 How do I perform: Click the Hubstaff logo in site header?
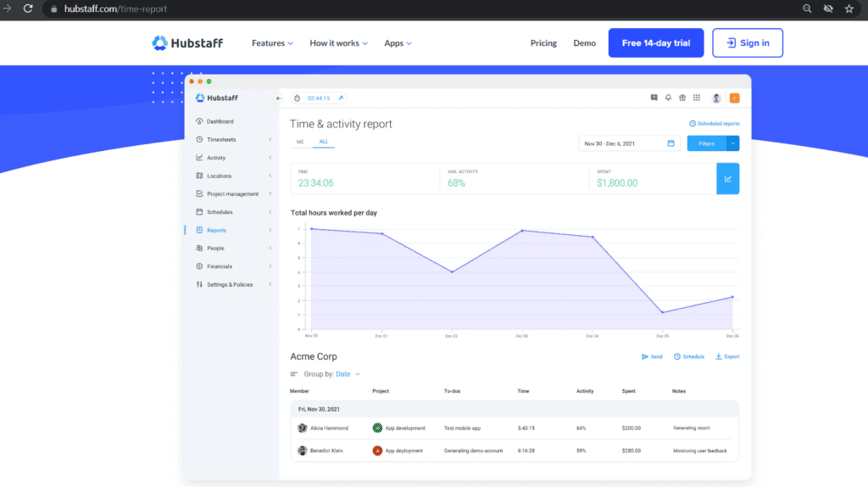coord(187,42)
